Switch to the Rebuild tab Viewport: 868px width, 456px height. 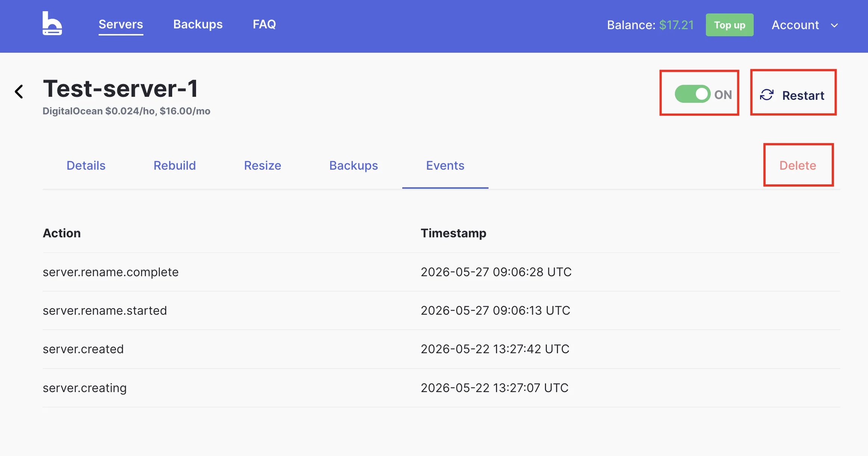coord(174,165)
